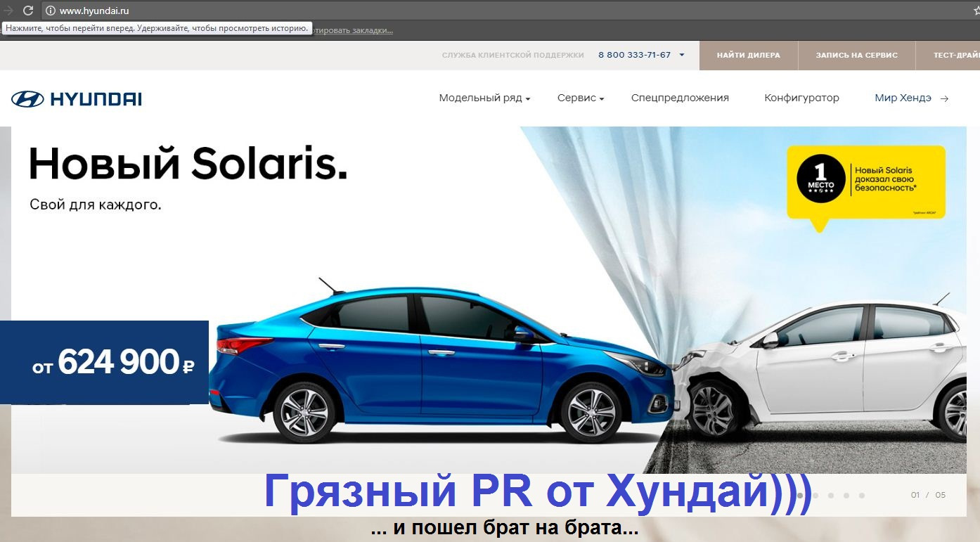Click the Hyundai logo
The image size is (980, 542).
pos(77,99)
